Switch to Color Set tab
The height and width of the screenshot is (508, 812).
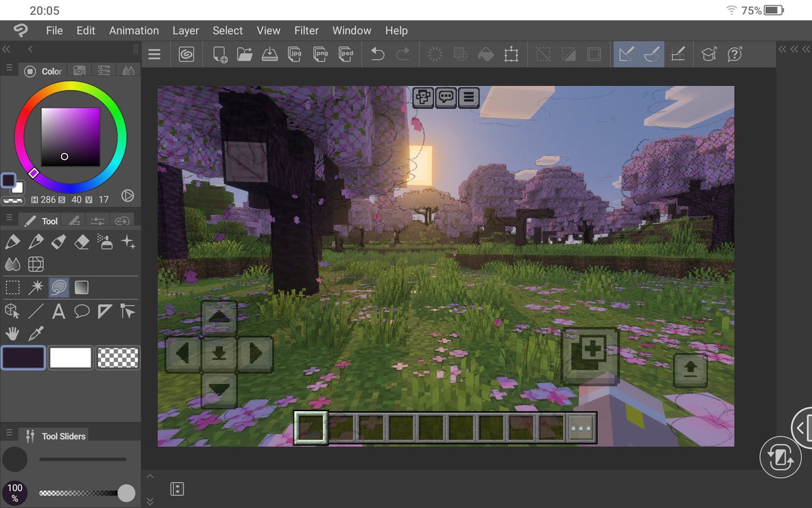79,70
